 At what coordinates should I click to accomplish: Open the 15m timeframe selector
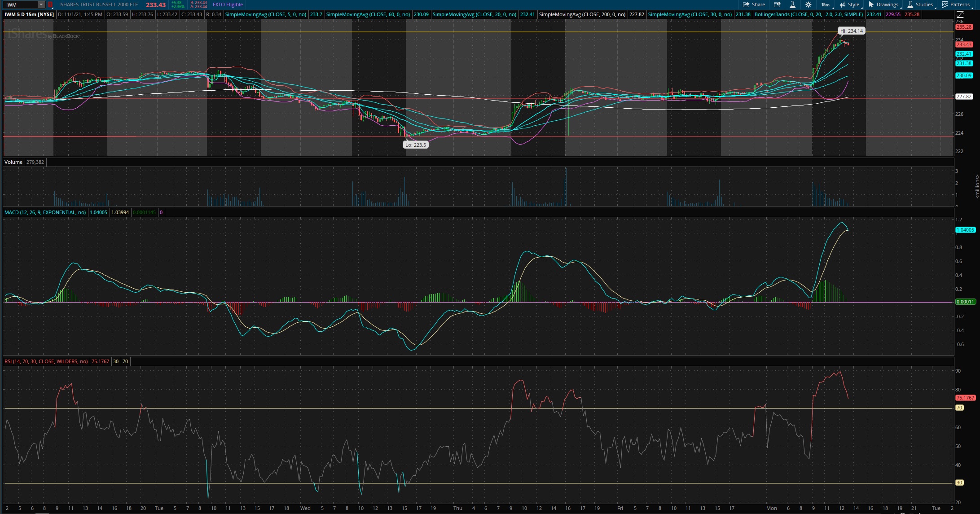click(x=825, y=4)
